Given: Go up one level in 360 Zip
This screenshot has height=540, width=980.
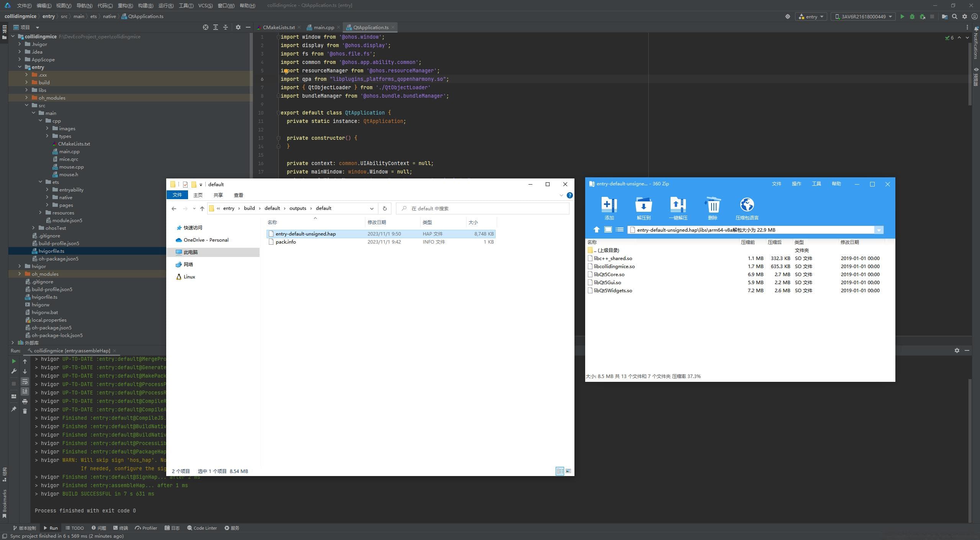Looking at the screenshot, I should [596, 230].
